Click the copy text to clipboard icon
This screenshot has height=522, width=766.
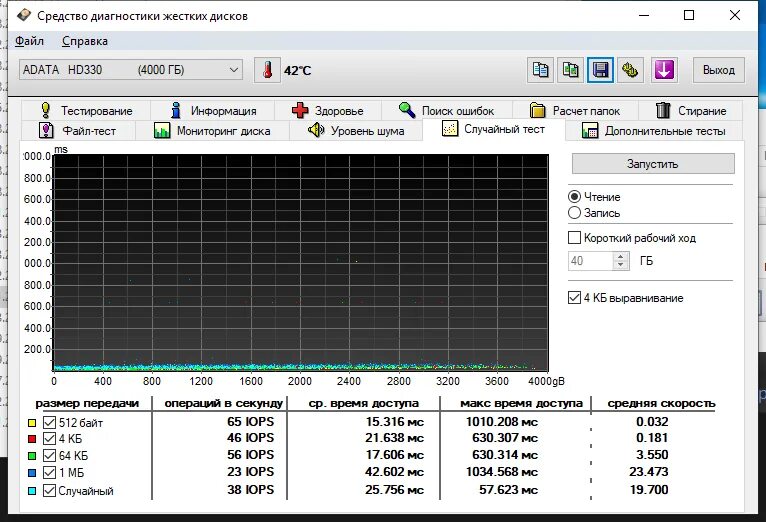(x=540, y=70)
